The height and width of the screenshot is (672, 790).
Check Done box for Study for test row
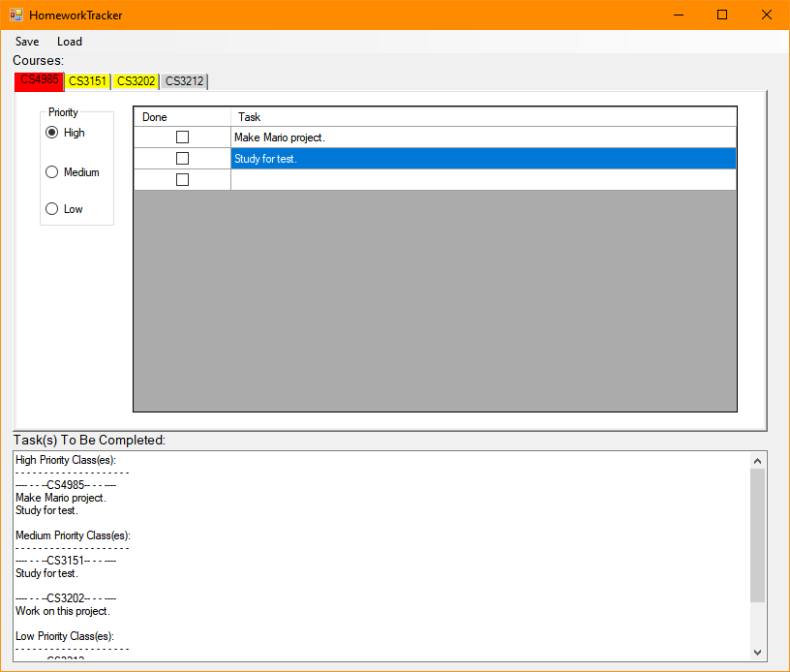[182, 159]
